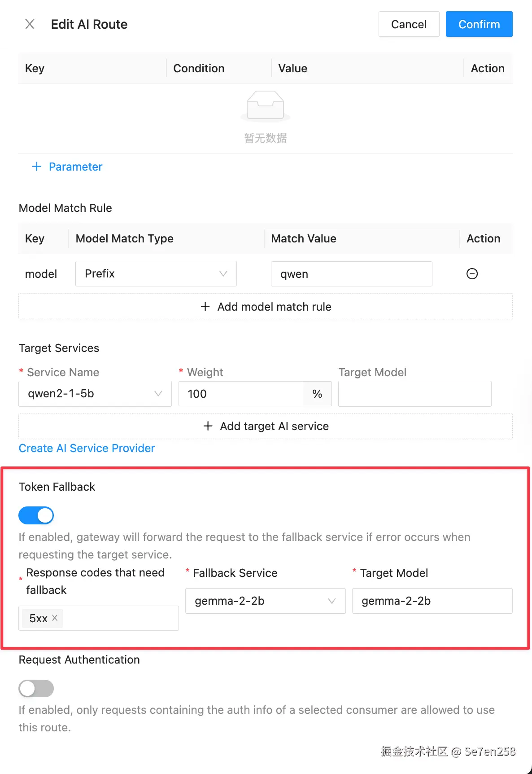Click the empty data inbox icon
This screenshot has height=774, width=532.
tap(265, 106)
